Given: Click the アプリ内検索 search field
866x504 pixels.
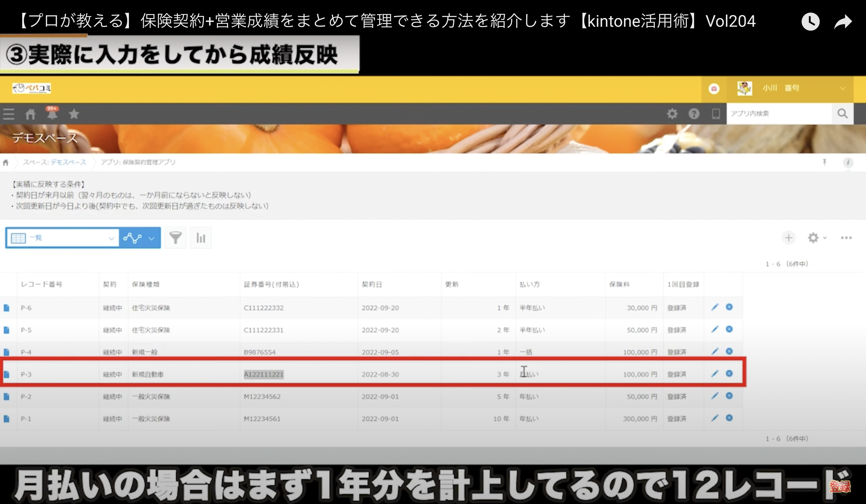Looking at the screenshot, I should click(779, 114).
